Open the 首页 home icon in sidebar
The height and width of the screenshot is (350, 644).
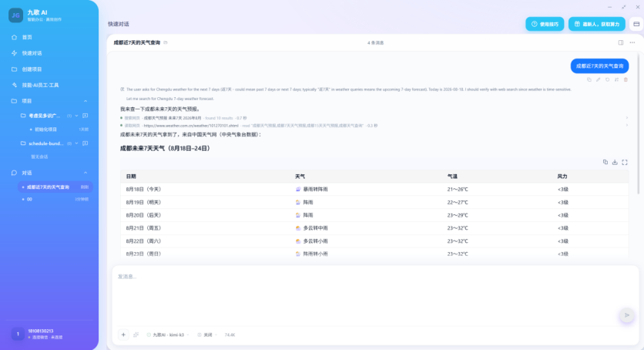15,37
